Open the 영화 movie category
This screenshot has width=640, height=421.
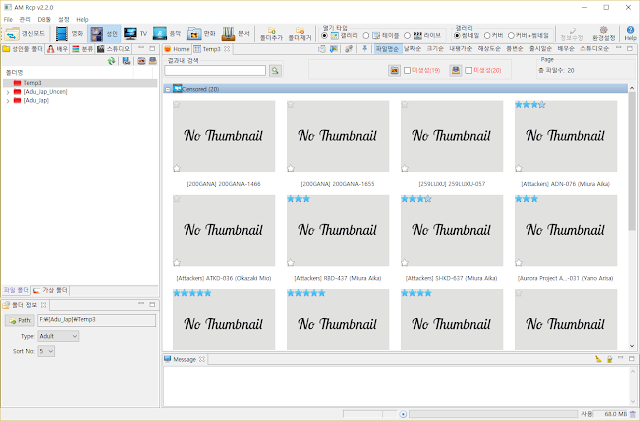point(62,34)
